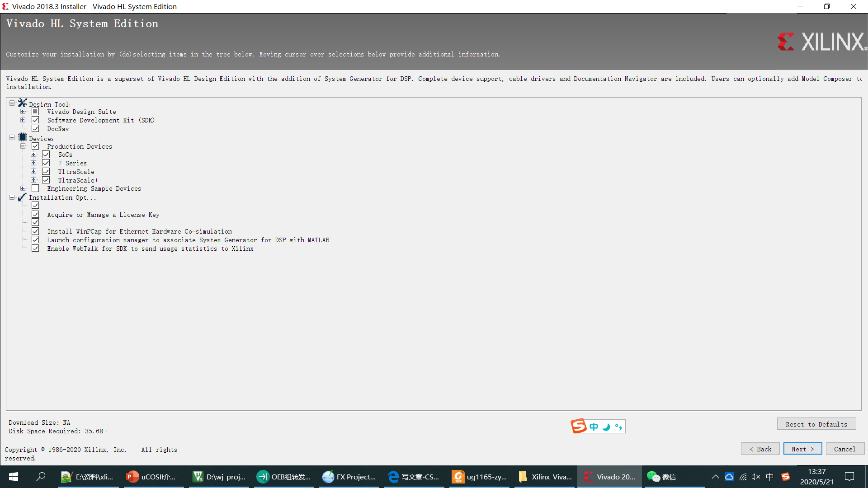
Task: Disable Install WinPCap for Ethernet Hardware Co-simulation
Action: point(35,231)
